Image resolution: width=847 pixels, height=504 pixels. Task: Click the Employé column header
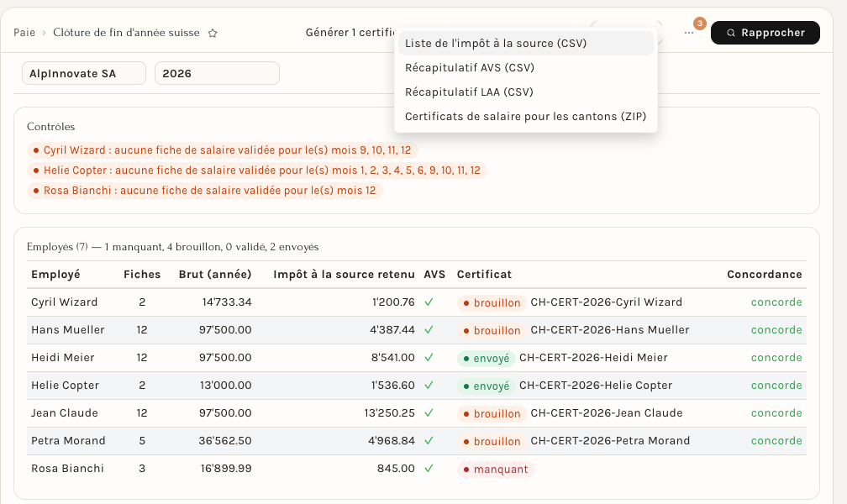(55, 275)
